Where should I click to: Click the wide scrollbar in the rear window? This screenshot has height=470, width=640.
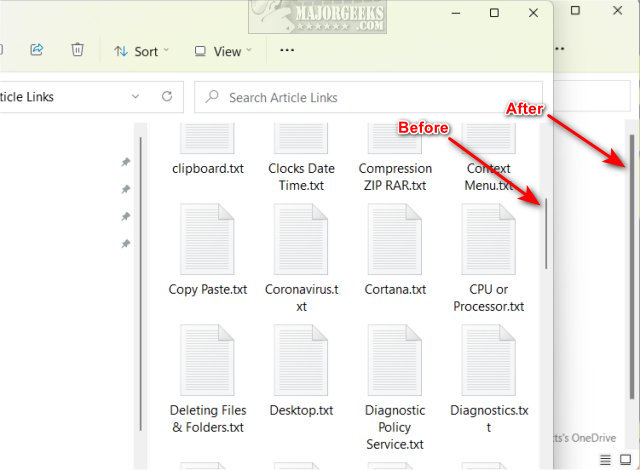[x=632, y=267]
